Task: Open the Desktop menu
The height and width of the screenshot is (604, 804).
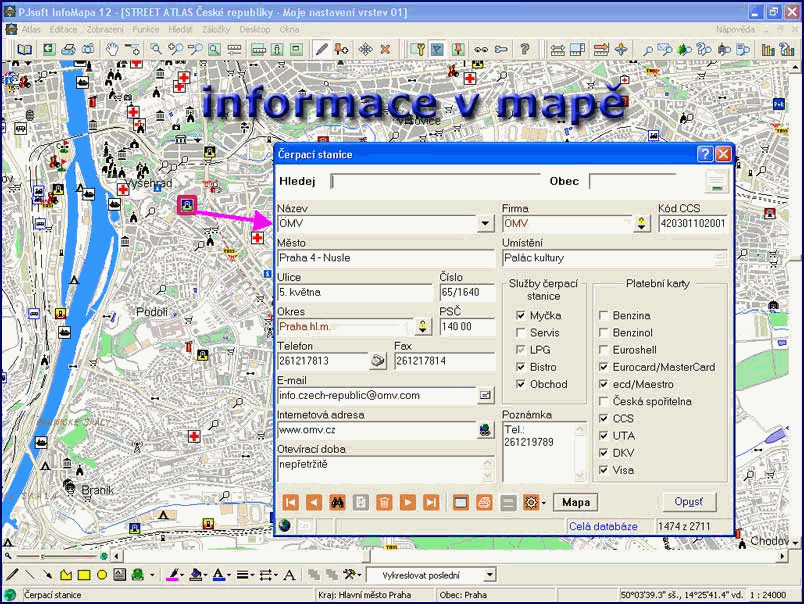Action: tap(254, 30)
